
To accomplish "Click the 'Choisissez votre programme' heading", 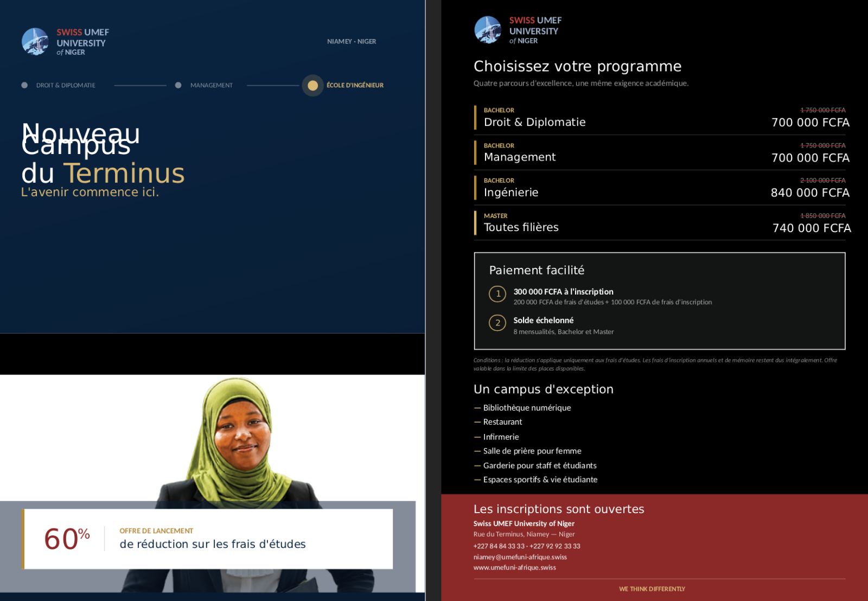I will coord(578,66).
